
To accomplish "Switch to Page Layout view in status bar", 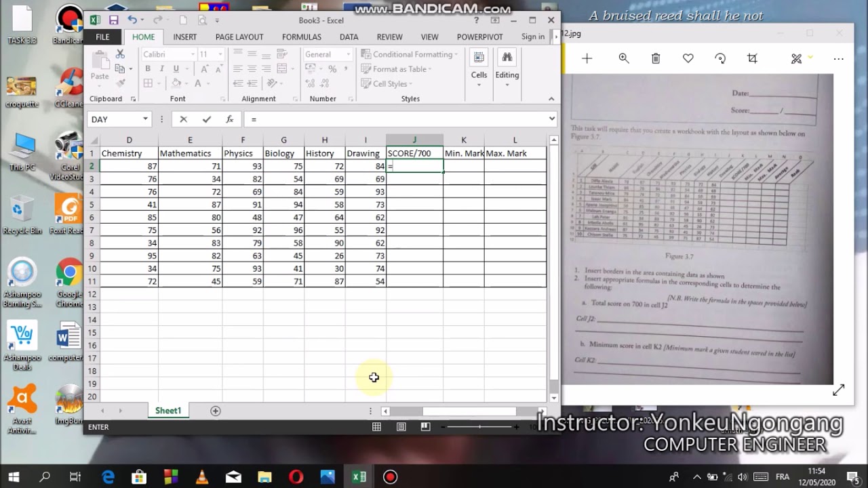I will (x=401, y=427).
